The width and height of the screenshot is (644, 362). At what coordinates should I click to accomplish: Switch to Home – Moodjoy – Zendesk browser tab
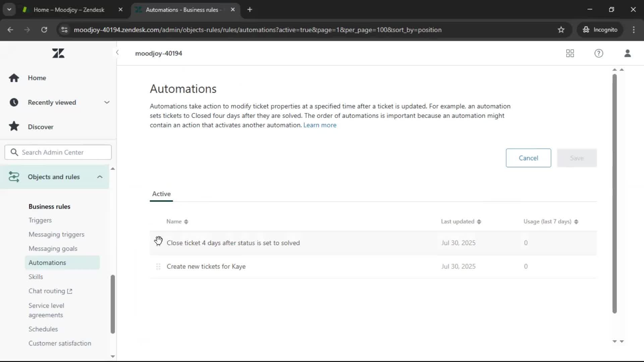69,10
